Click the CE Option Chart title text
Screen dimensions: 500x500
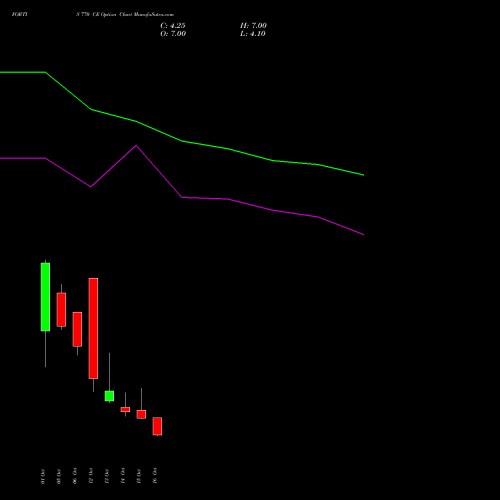pyautogui.click(x=125, y=14)
